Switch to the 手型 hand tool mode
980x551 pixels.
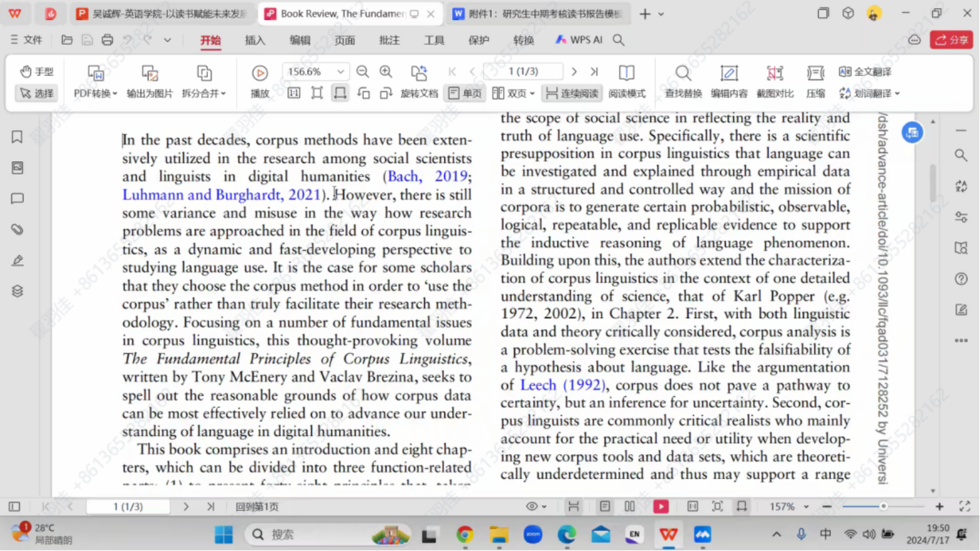pyautogui.click(x=37, y=72)
